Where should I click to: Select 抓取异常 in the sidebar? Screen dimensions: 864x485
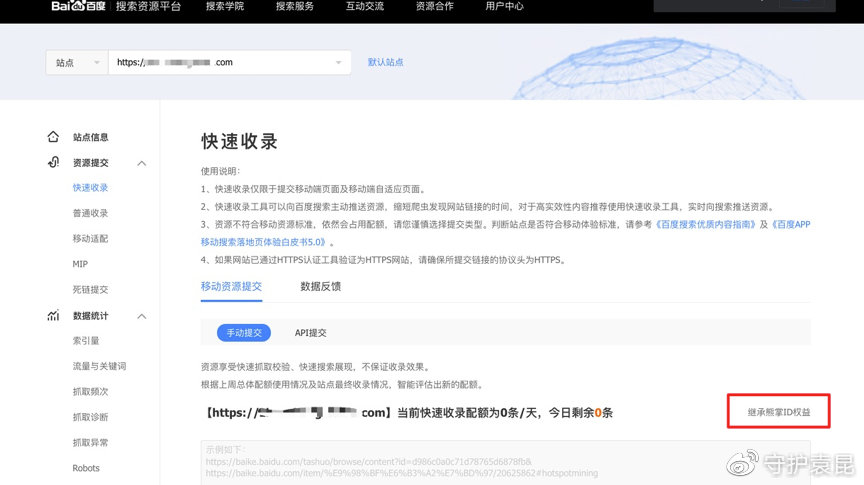tap(90, 442)
